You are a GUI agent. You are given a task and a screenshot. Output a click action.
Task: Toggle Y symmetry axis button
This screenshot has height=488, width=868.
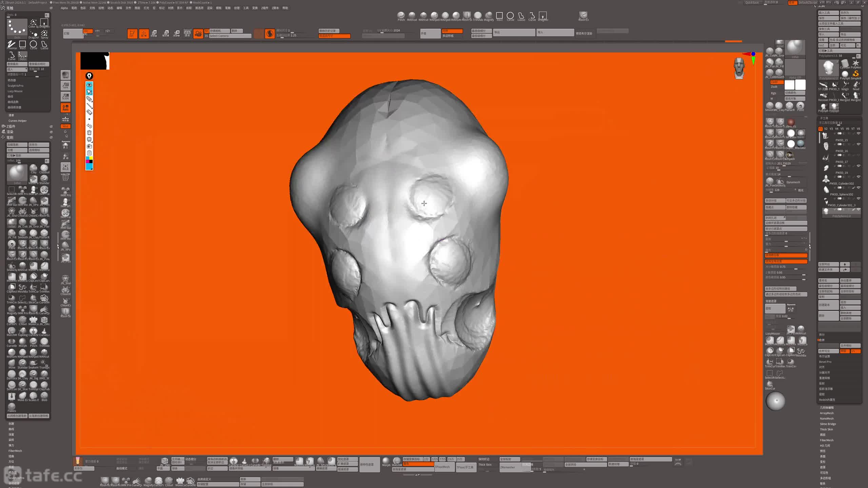coord(98,31)
